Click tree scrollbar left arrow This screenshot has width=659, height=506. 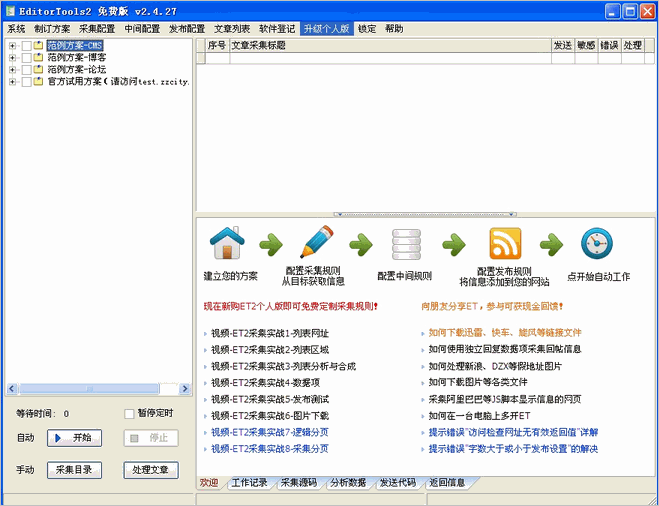pyautogui.click(x=12, y=389)
